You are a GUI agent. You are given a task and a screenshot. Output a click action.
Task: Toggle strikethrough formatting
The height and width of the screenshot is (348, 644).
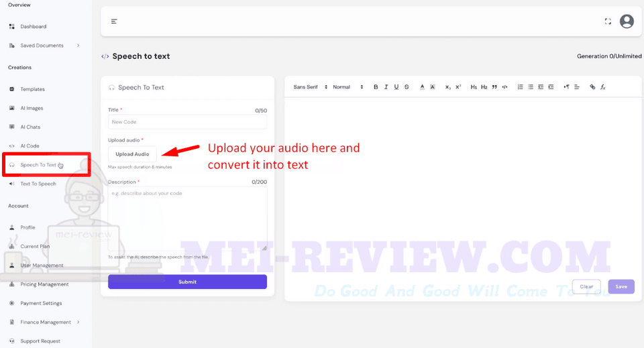coord(407,87)
